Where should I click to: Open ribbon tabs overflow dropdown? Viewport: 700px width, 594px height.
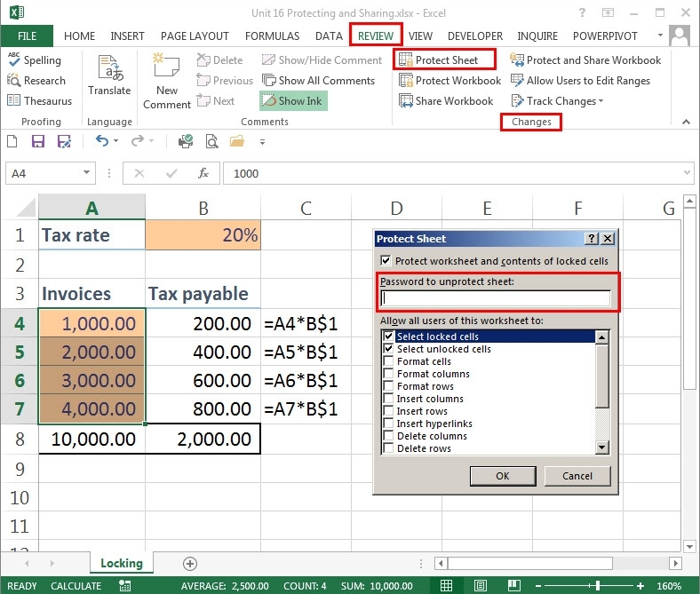point(660,35)
